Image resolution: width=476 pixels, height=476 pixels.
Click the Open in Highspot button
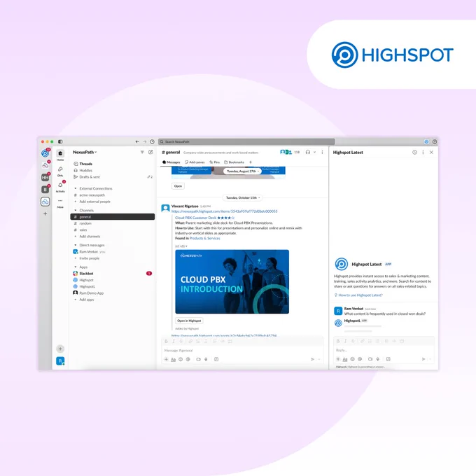point(189,321)
